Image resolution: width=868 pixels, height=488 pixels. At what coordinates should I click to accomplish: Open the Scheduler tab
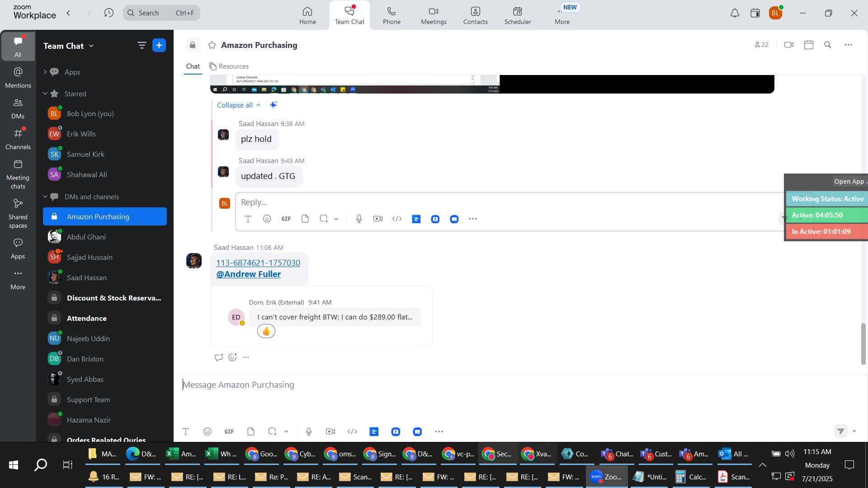click(518, 15)
